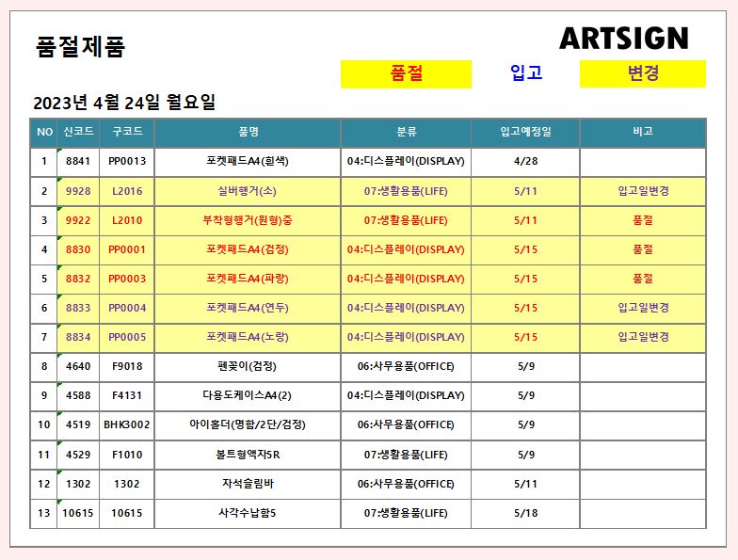Click the ARTSIGN logo text
Image resolution: width=738 pixels, height=560 pixels.
click(623, 39)
